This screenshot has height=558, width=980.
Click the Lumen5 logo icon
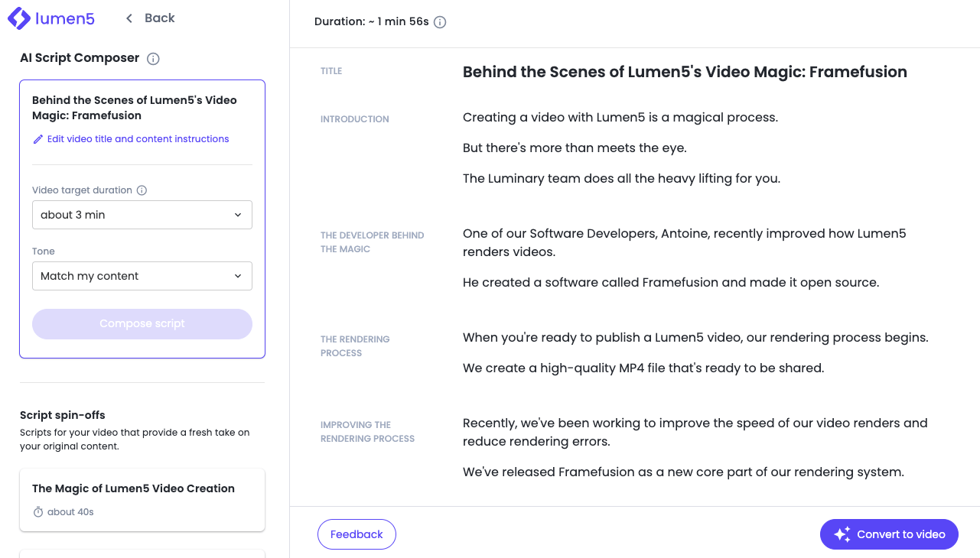click(x=19, y=18)
